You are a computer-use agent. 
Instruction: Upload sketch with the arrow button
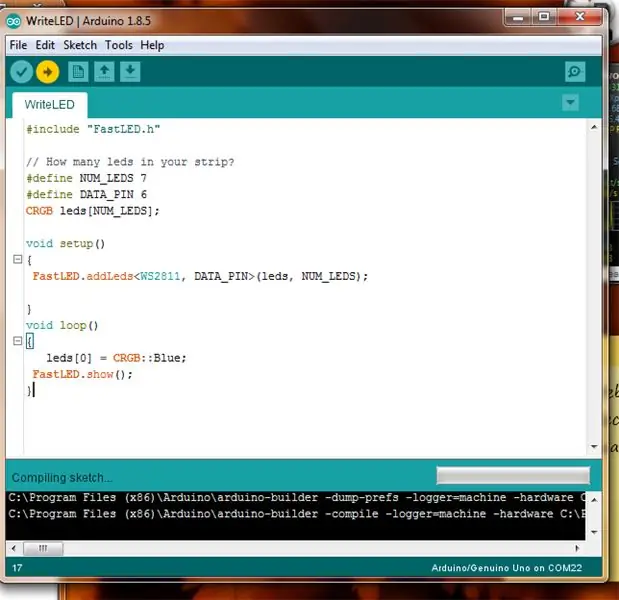(x=47, y=72)
